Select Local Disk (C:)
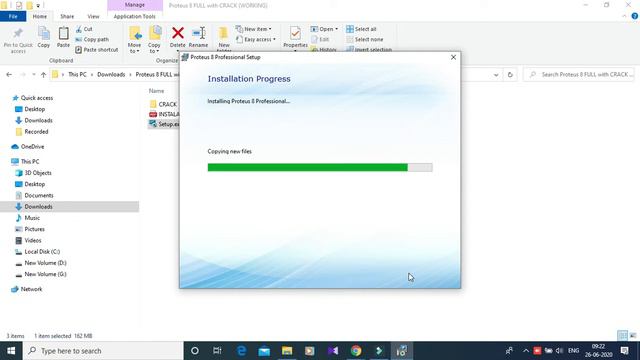The image size is (640, 360). tap(42, 252)
